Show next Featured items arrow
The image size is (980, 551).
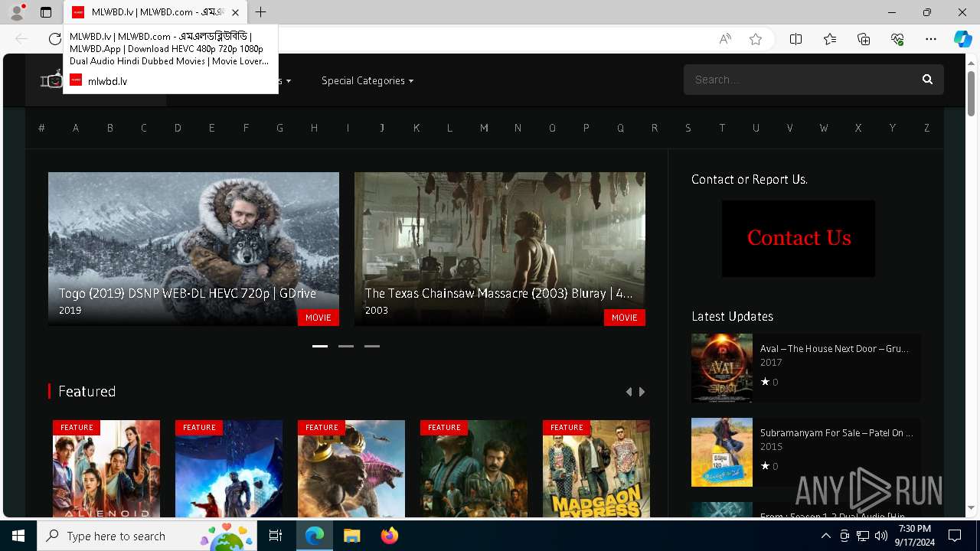pos(642,392)
